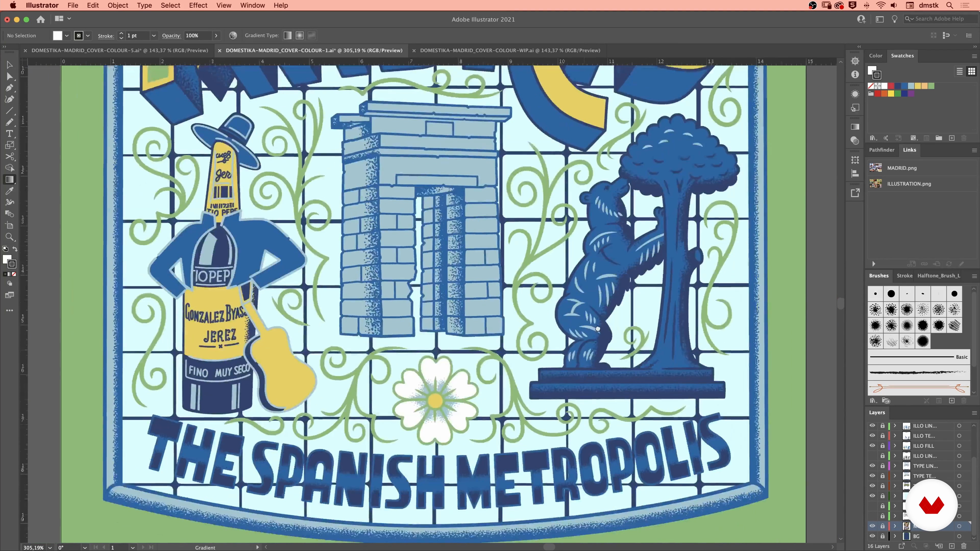Swap fill and stroke colors
The height and width of the screenshot is (551, 980).
(15, 249)
